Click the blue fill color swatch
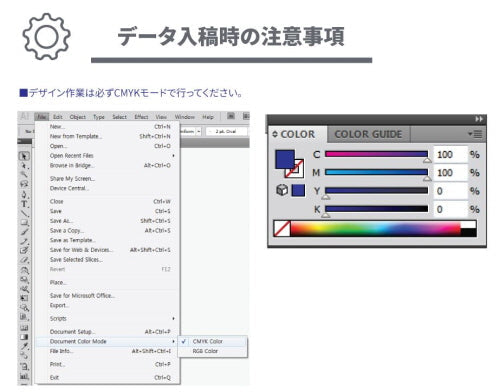Screen dimensions: 500x392 tap(284, 159)
